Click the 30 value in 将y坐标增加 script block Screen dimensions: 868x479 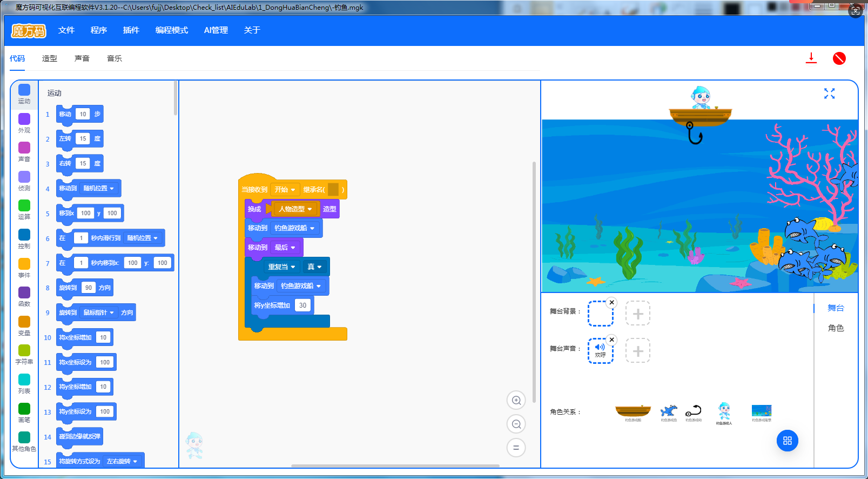point(302,305)
